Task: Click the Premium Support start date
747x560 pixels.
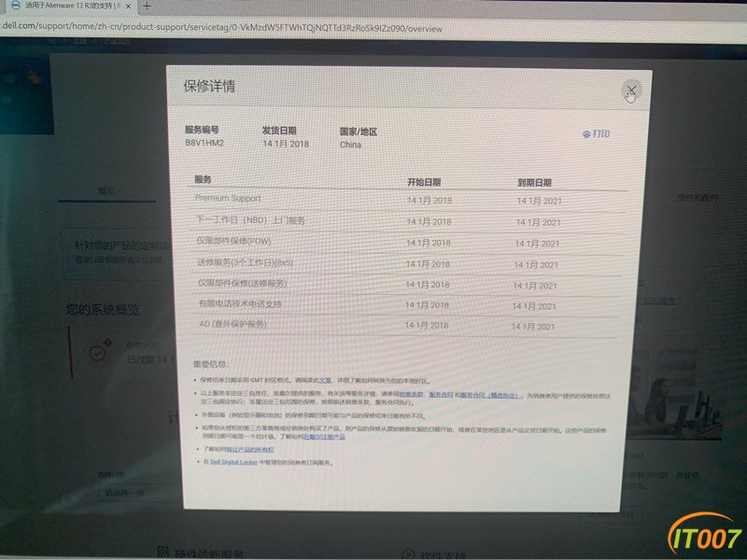Action: 430,201
